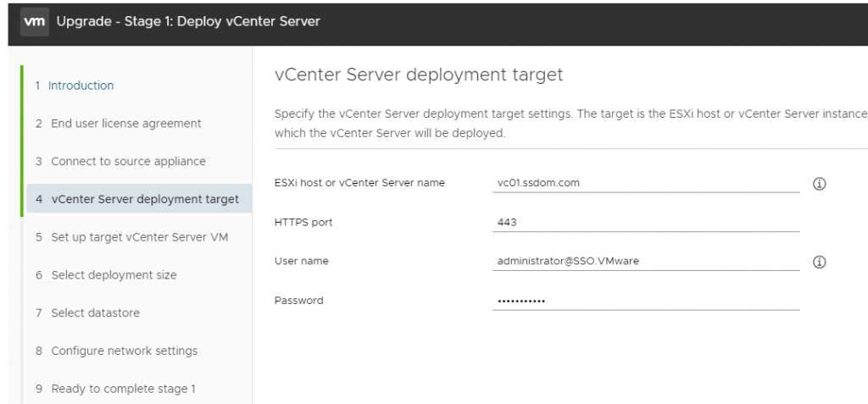Click the 'vCenter Server deployment target' page heading
This screenshot has height=404, width=868.
point(419,75)
